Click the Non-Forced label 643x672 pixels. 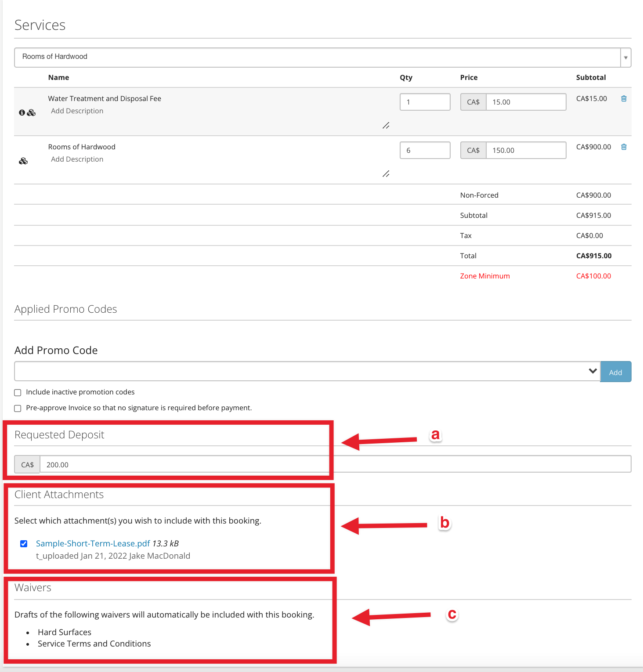(x=479, y=195)
